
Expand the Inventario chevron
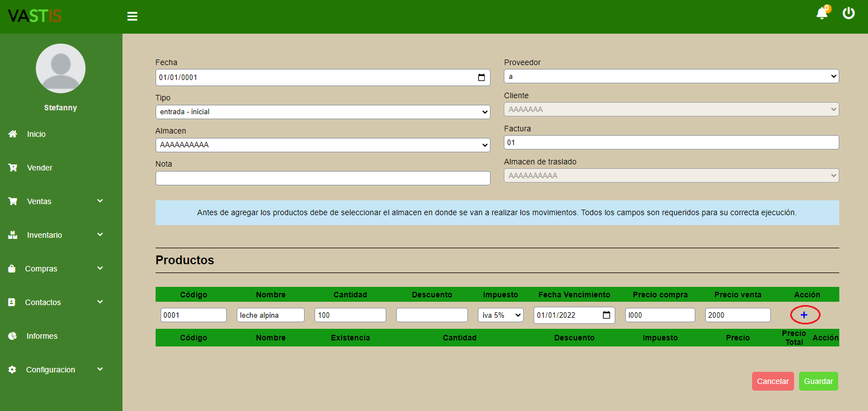point(100,234)
